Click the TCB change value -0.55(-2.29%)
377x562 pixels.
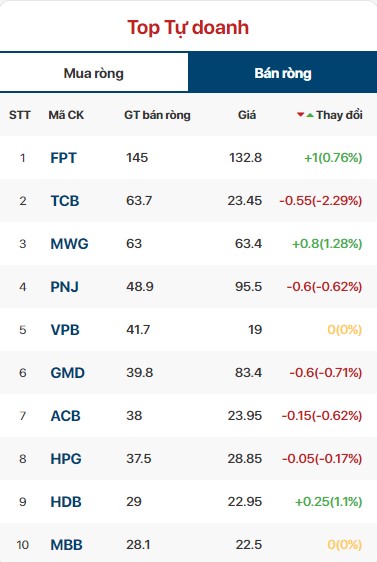point(321,201)
